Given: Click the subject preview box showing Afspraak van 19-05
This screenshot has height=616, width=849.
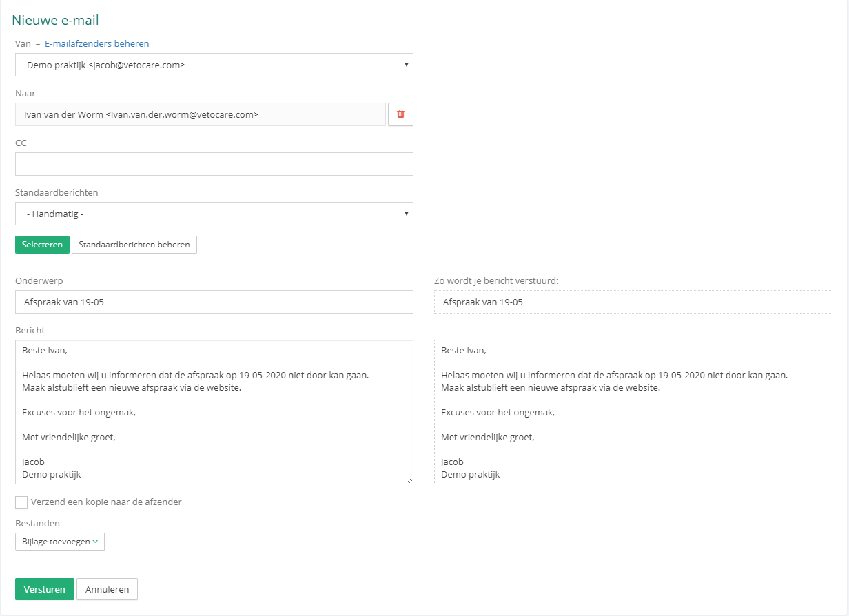Looking at the screenshot, I should (x=633, y=302).
